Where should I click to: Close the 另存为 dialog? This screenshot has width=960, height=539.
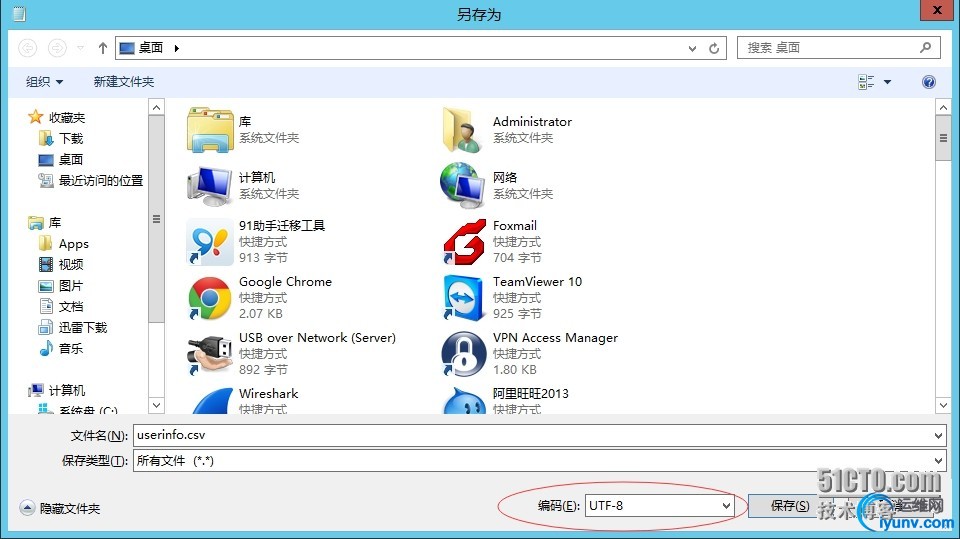click(x=937, y=10)
